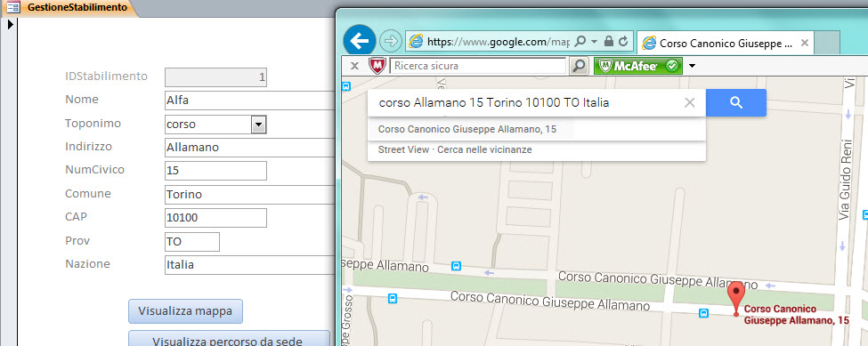Open the Toponimo combo box dropdown arrow
Screen dimensions: 868x346
tap(258, 125)
